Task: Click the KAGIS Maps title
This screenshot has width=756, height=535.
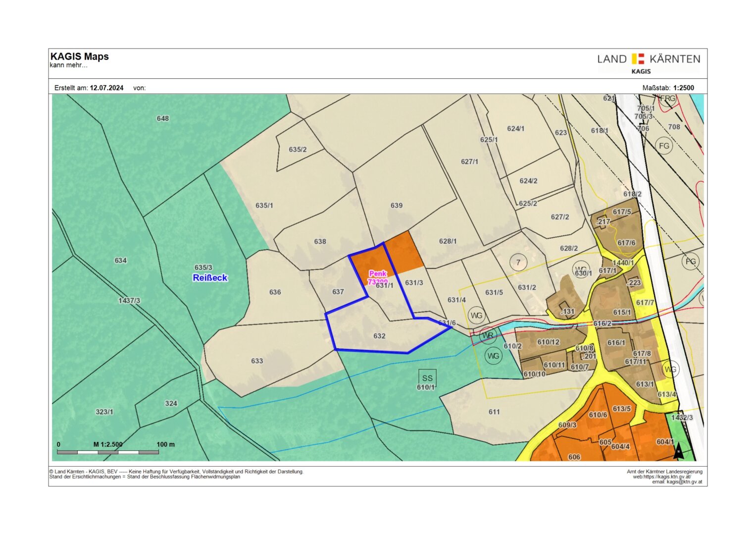Action: (80, 56)
